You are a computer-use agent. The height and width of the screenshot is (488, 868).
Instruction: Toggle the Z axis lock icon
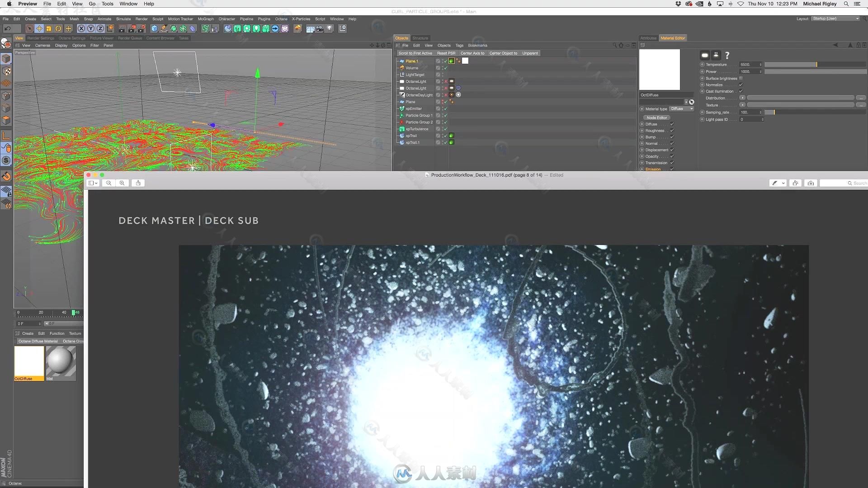click(100, 28)
